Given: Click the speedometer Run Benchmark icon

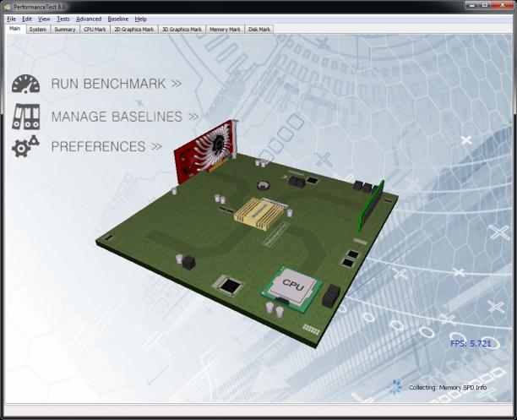Looking at the screenshot, I should (25, 84).
